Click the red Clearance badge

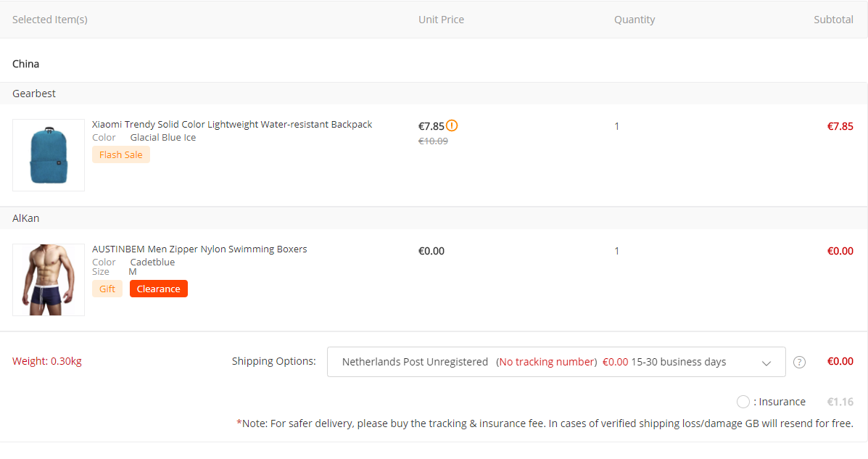click(x=158, y=289)
